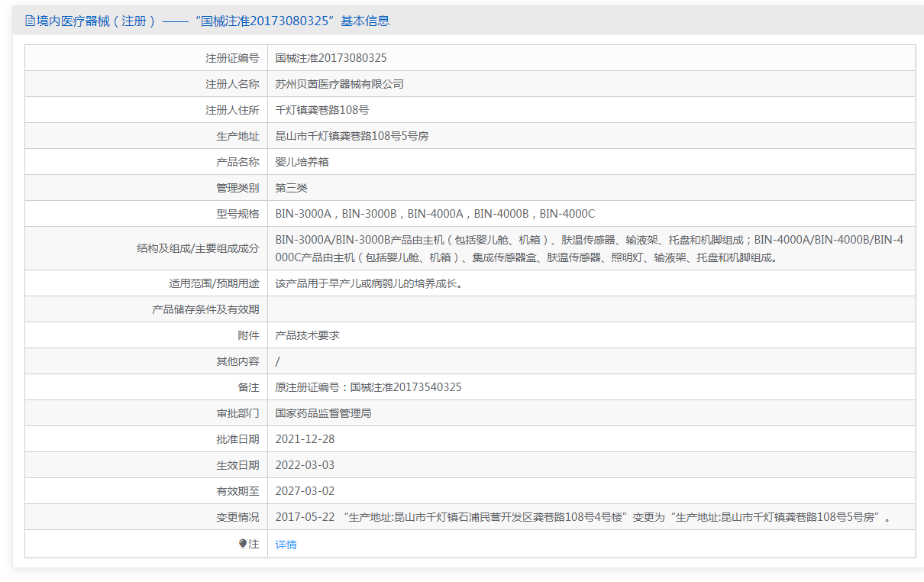Click the registrant address 千灯镇龚巷路108号
Image resolution: width=924 pixels, height=582 pixels.
[x=322, y=110]
